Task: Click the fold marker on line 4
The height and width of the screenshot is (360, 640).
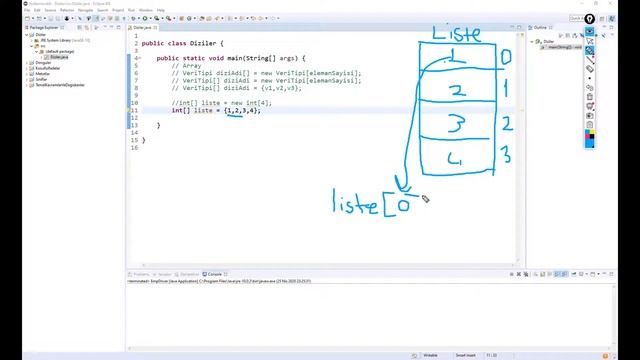Action: (140, 58)
